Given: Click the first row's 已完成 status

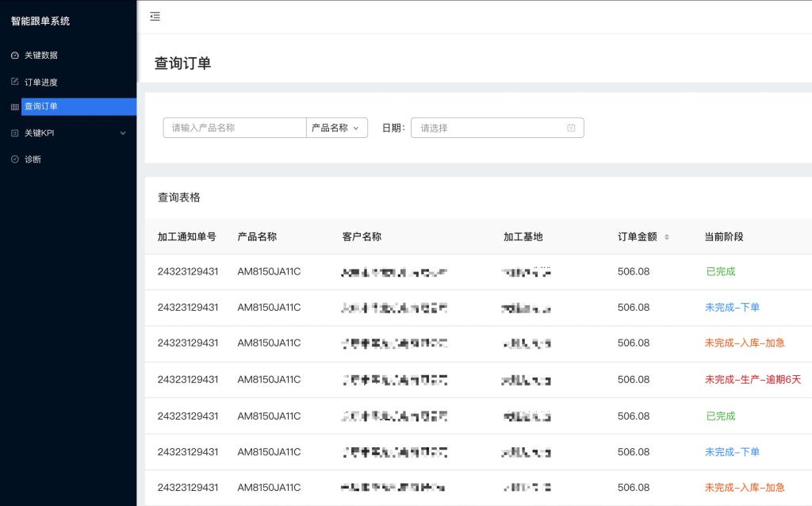Looking at the screenshot, I should click(x=720, y=271).
